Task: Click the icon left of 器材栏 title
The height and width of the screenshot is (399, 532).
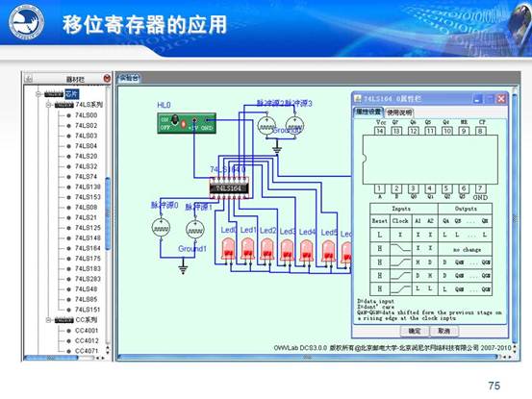Action: pos(29,79)
